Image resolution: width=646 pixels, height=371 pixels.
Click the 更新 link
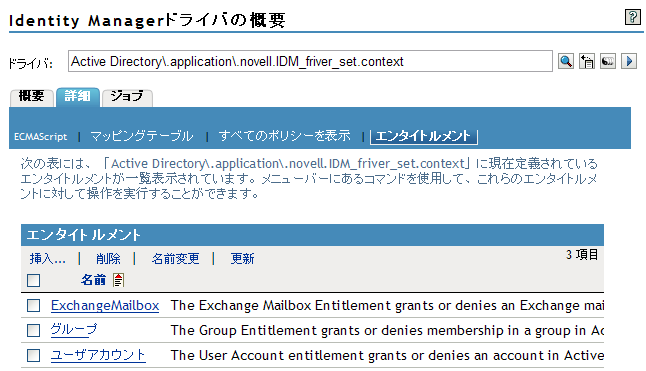(242, 259)
